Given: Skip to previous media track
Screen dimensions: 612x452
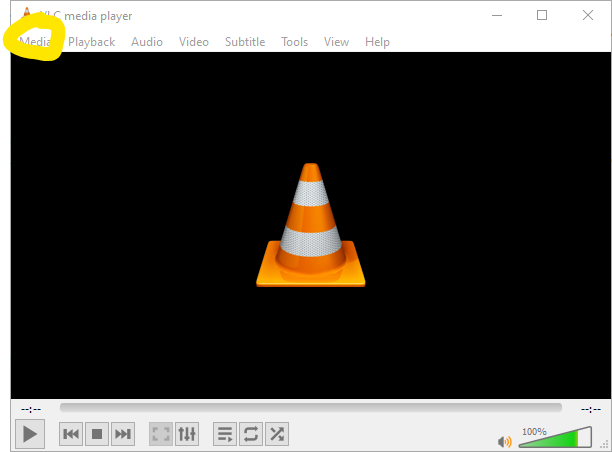Looking at the screenshot, I should pyautogui.click(x=71, y=434).
